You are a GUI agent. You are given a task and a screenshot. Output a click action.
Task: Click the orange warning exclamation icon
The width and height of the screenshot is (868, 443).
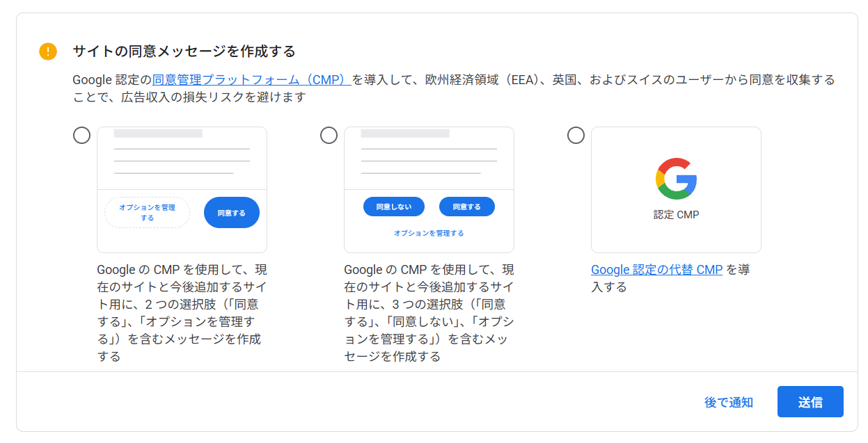click(x=47, y=51)
